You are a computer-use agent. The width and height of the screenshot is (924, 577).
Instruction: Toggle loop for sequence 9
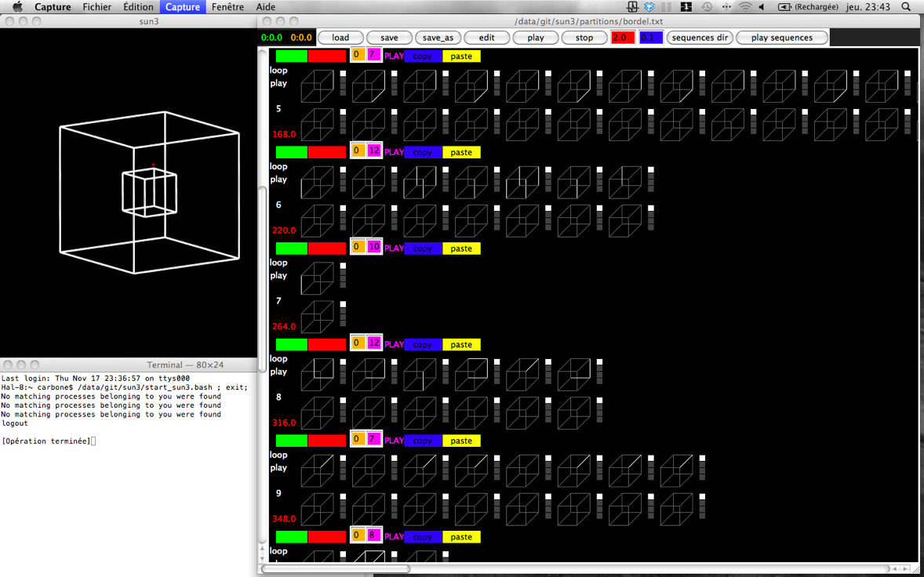point(278,455)
